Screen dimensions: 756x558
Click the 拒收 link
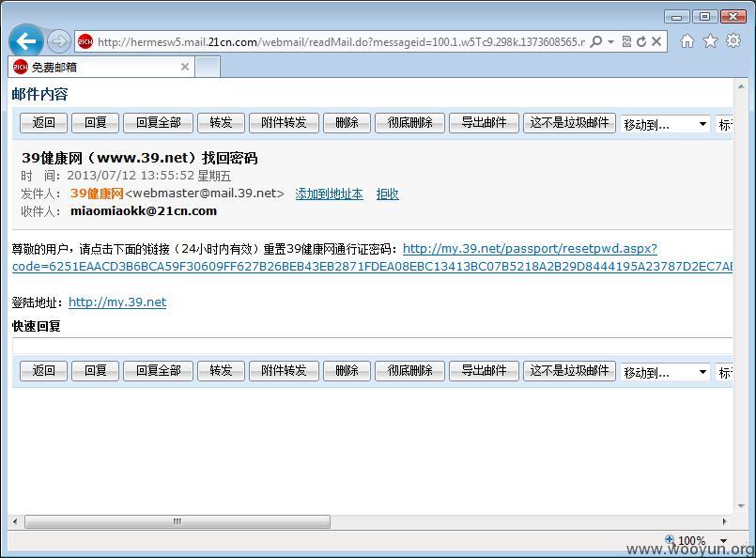tap(387, 194)
